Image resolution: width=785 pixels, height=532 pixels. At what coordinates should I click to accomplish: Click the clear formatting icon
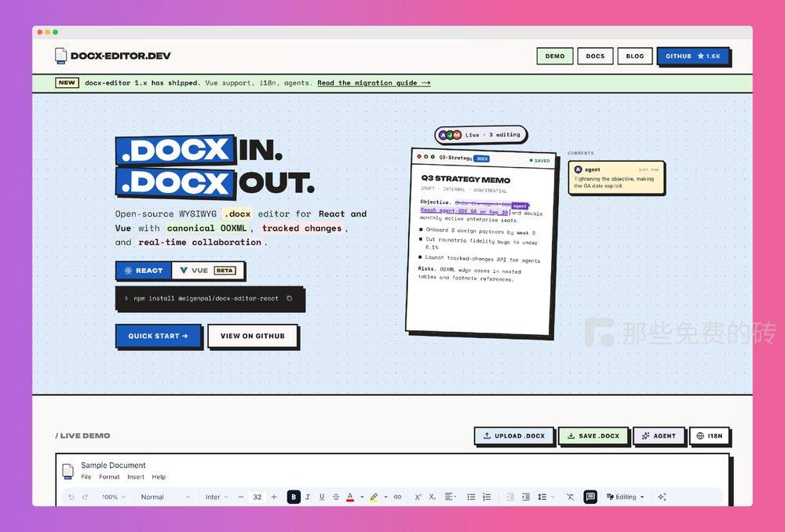[x=570, y=497]
